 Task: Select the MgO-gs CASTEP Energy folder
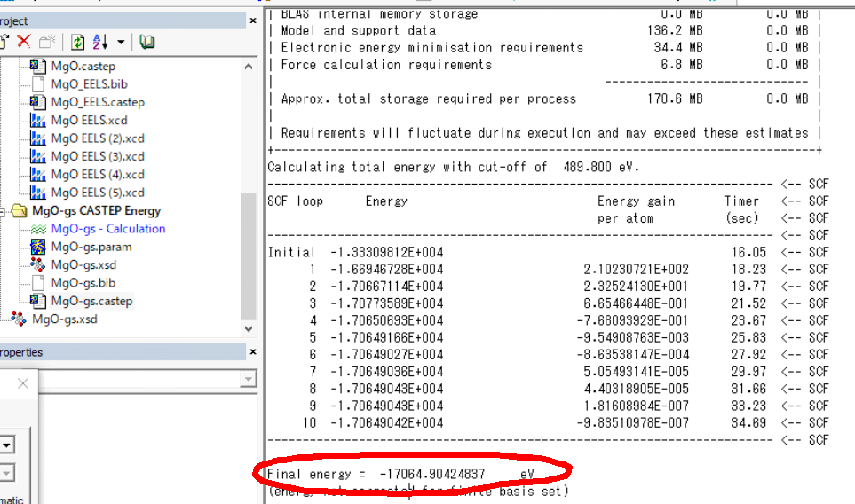click(97, 210)
